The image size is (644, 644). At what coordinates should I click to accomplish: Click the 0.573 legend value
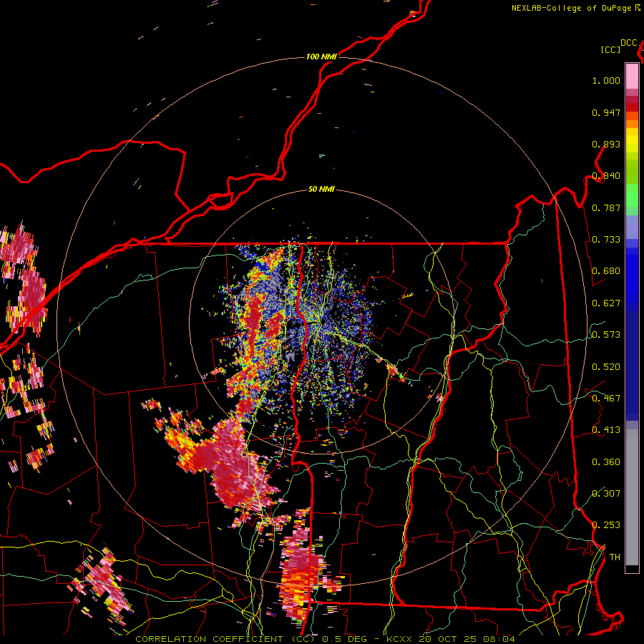tap(606, 335)
